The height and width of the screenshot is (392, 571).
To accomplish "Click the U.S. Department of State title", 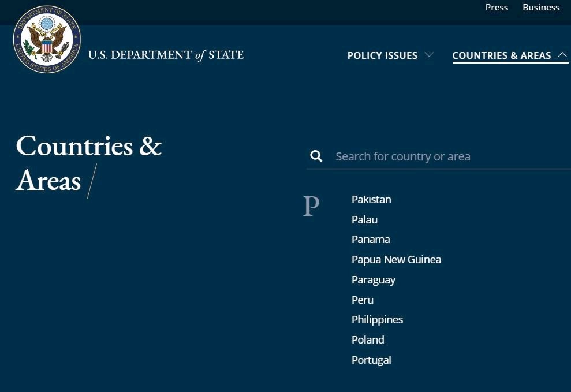I will pyautogui.click(x=166, y=55).
